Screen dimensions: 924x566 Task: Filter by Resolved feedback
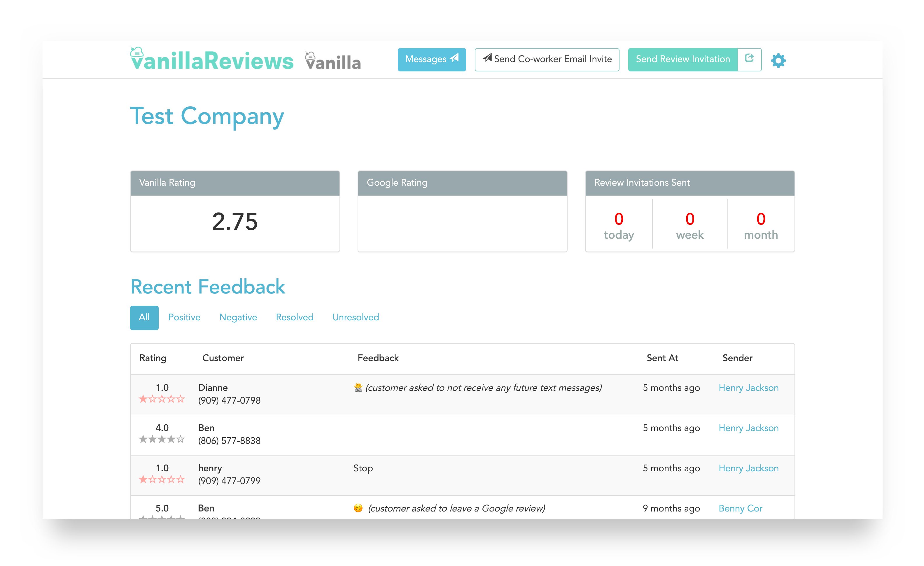tap(294, 317)
